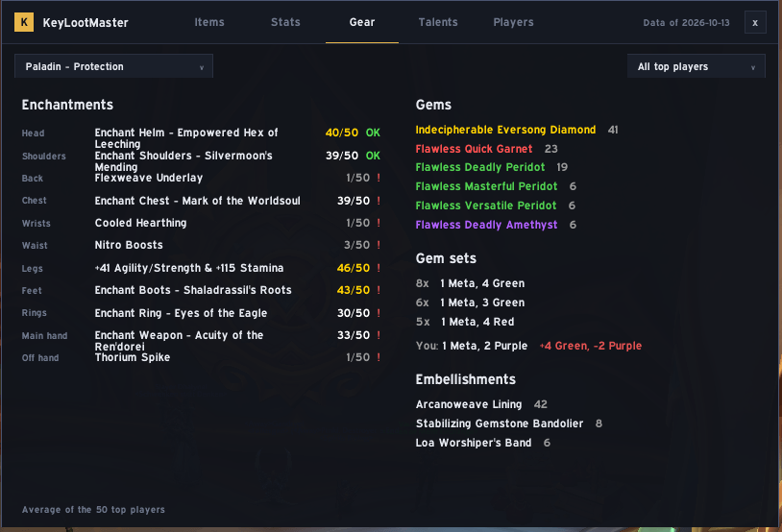
Task: Select the Thorium Spike off hand entry
Action: [x=133, y=357]
